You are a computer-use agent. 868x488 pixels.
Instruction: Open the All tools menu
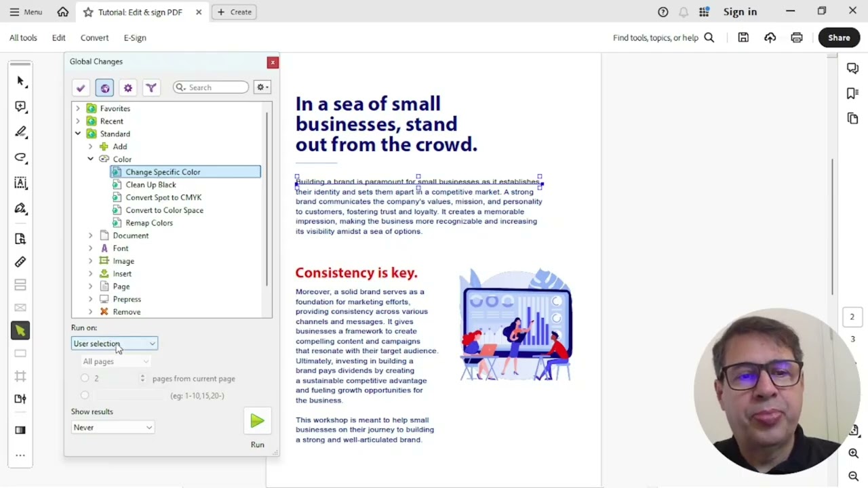point(23,38)
